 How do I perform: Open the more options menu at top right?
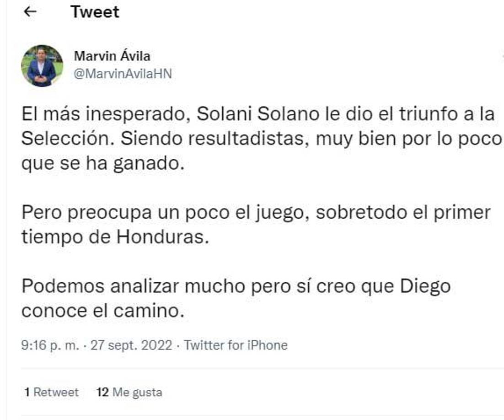click(x=501, y=55)
